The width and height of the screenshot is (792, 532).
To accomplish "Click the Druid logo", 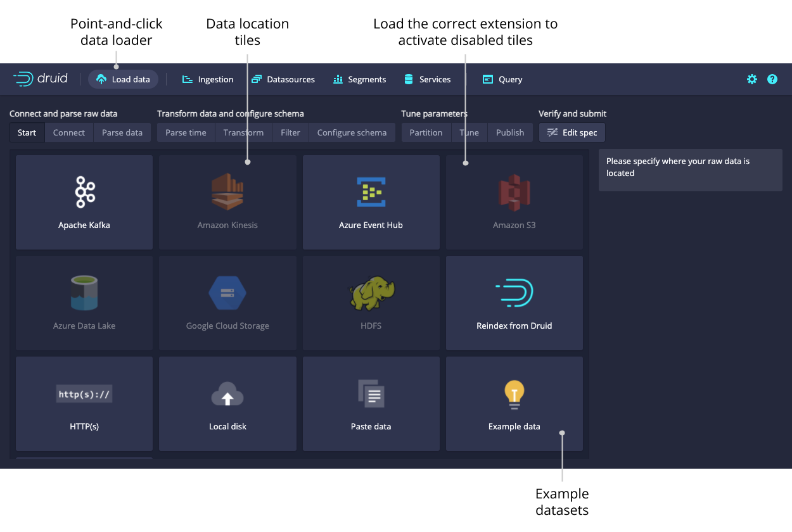I will 41,79.
